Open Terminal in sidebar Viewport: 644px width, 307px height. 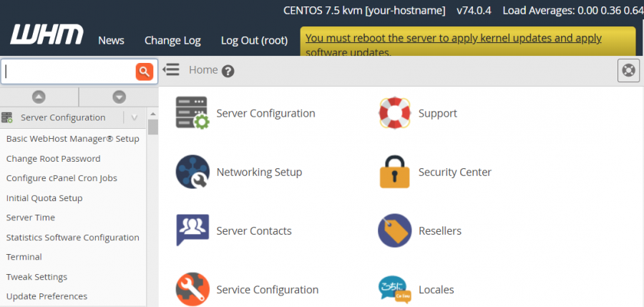coord(24,257)
